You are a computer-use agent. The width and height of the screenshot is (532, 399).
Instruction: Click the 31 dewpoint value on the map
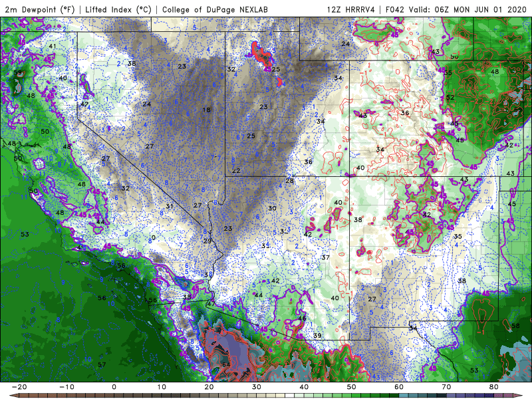pyautogui.click(x=170, y=206)
